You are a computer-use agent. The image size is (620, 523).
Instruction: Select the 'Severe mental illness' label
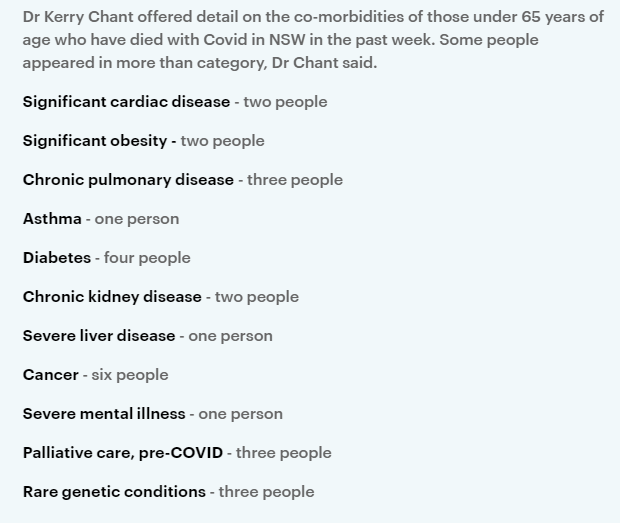[104, 414]
